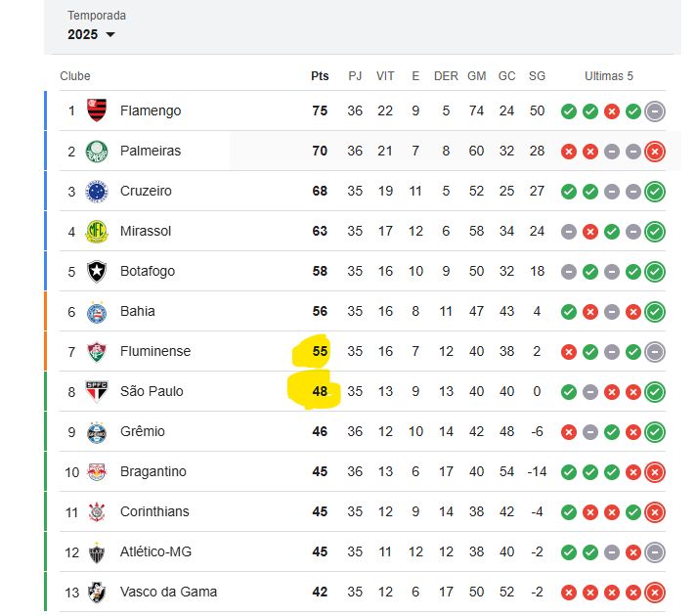Click the Flamengo club crest
The width and height of the screenshot is (696, 616).
[97, 110]
